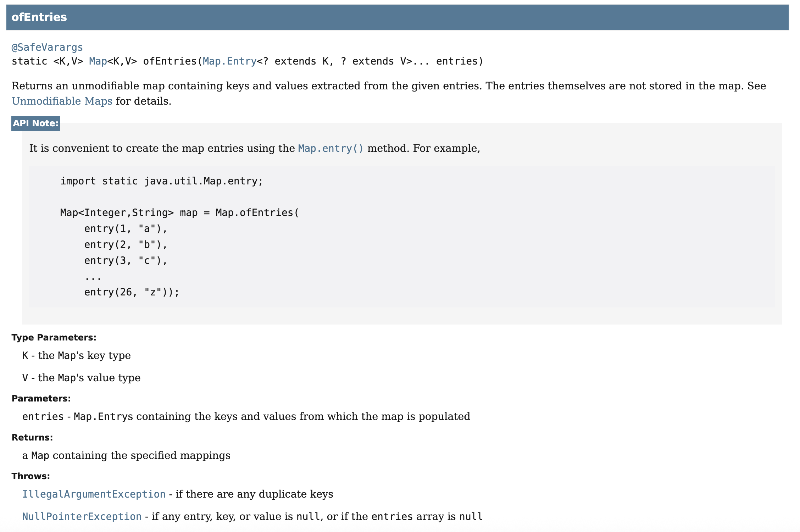Click the Throws heading

(x=31, y=476)
